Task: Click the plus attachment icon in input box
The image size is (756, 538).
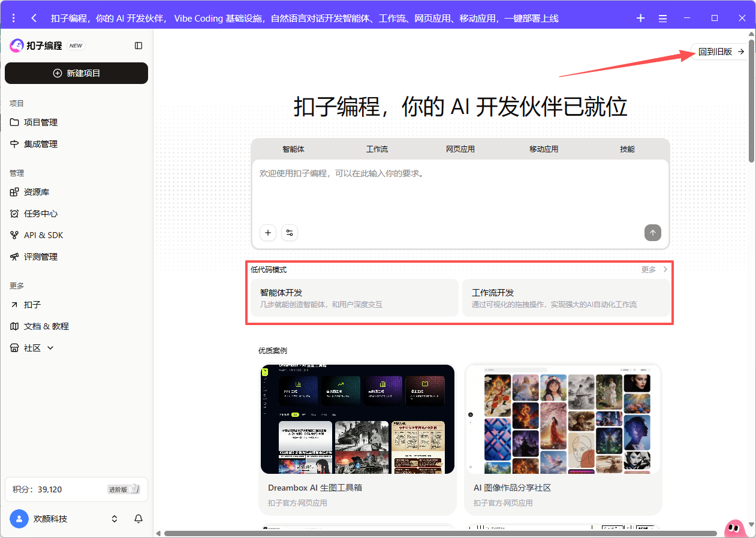Action: coord(268,233)
